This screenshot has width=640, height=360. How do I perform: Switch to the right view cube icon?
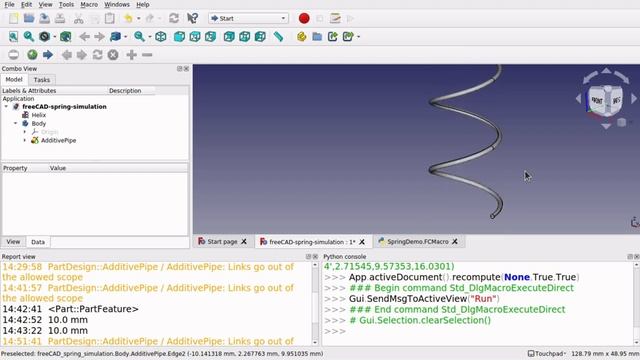210,37
